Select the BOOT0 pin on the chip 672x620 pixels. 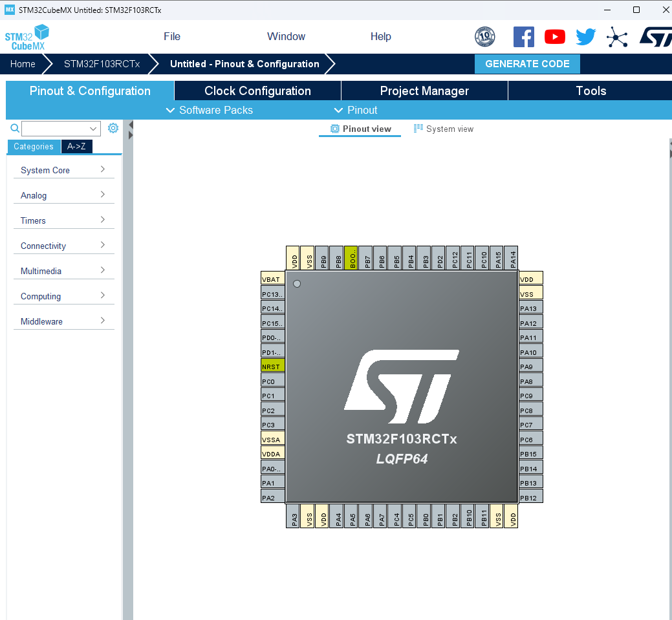click(351, 257)
